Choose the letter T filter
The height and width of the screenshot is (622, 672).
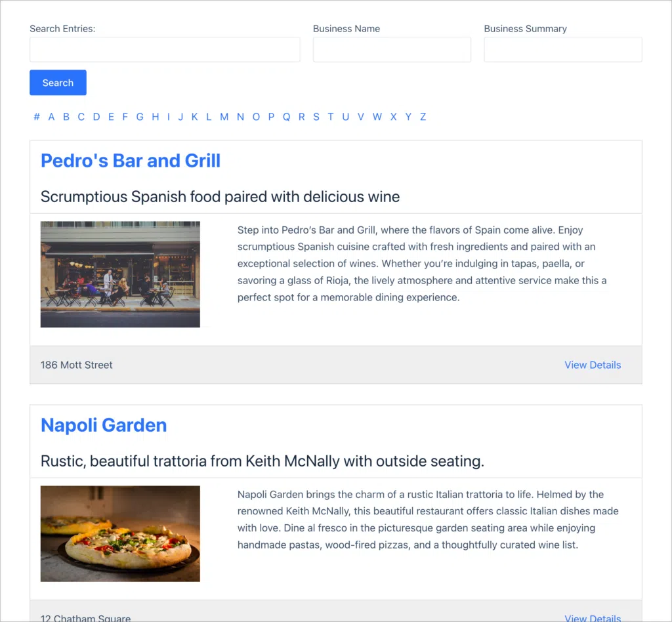pos(331,117)
